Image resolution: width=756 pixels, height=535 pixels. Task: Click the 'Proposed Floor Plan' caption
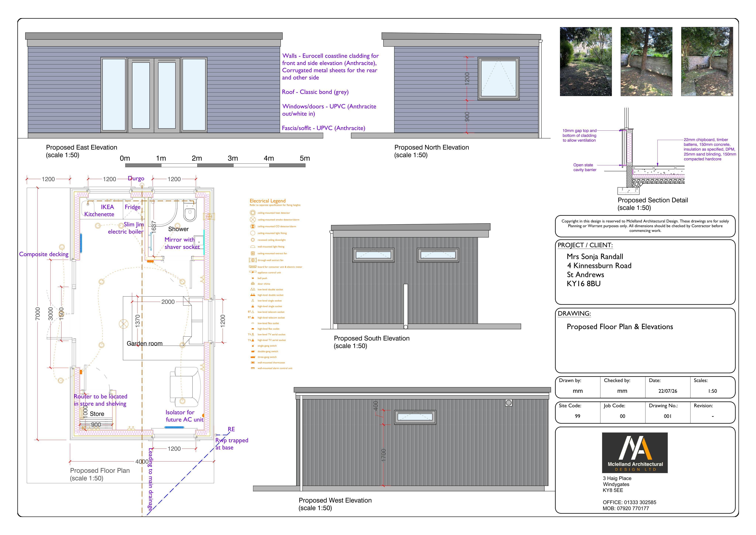coord(100,471)
